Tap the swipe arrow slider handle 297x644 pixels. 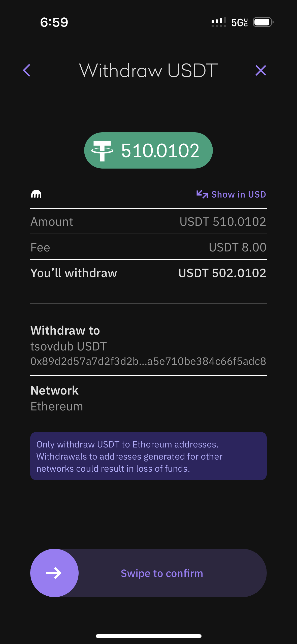54,573
